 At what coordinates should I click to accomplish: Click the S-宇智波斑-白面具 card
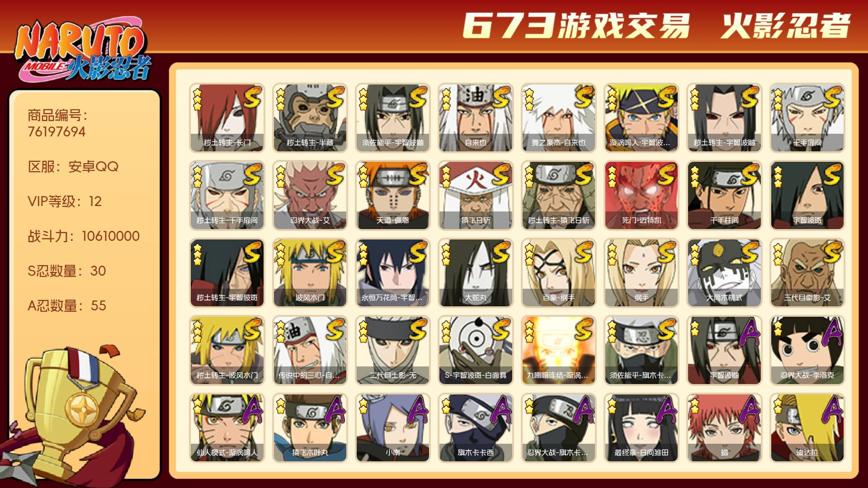point(476,351)
